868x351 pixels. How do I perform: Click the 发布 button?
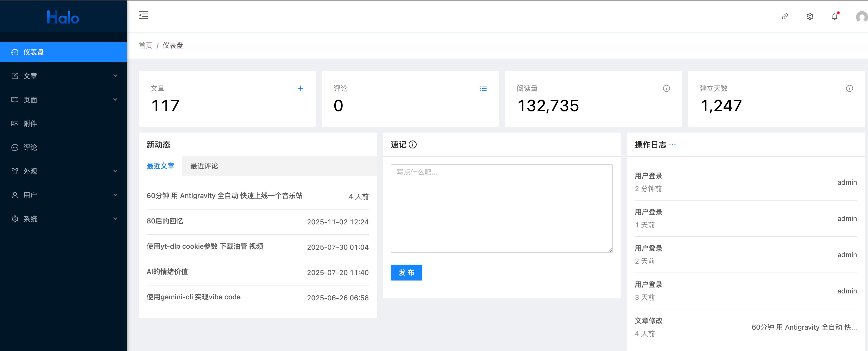[x=406, y=273]
